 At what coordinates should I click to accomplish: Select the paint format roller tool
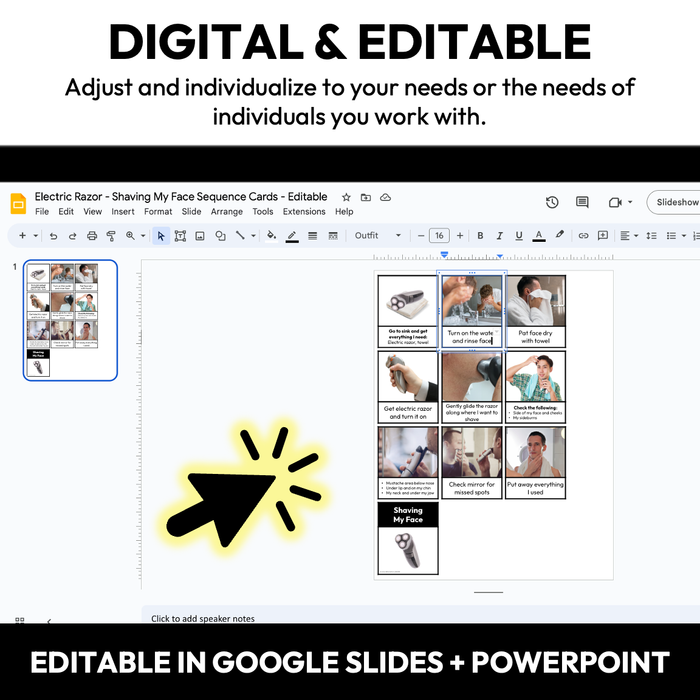111,236
